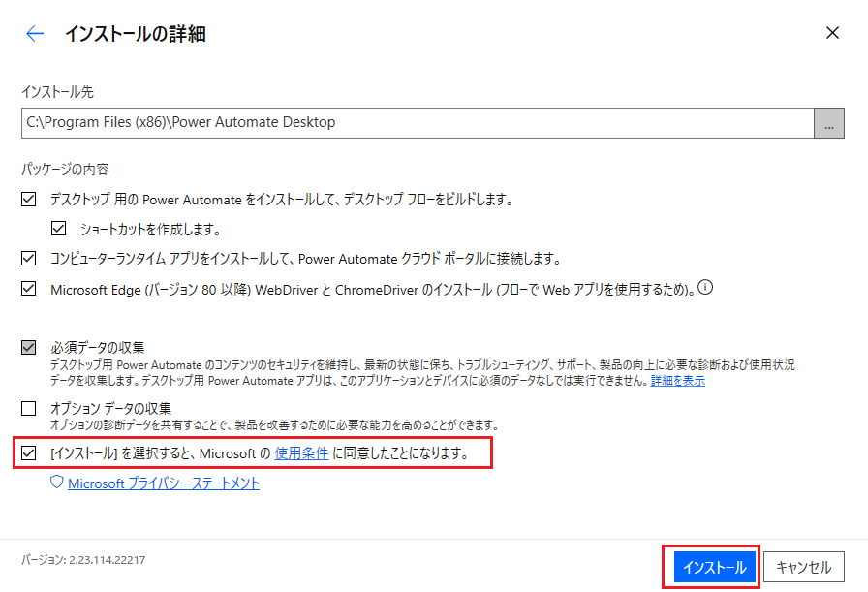Open browse button beside install path
This screenshot has width=868, height=592.
tap(828, 123)
